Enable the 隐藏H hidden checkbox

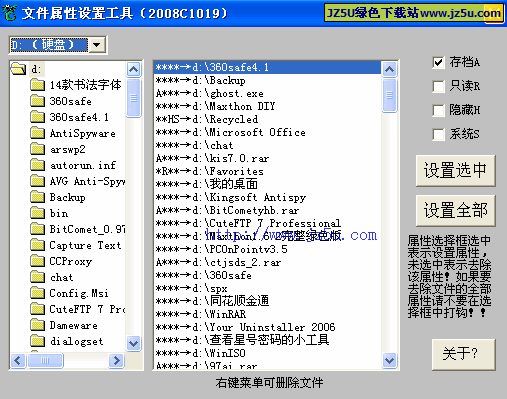pos(438,110)
